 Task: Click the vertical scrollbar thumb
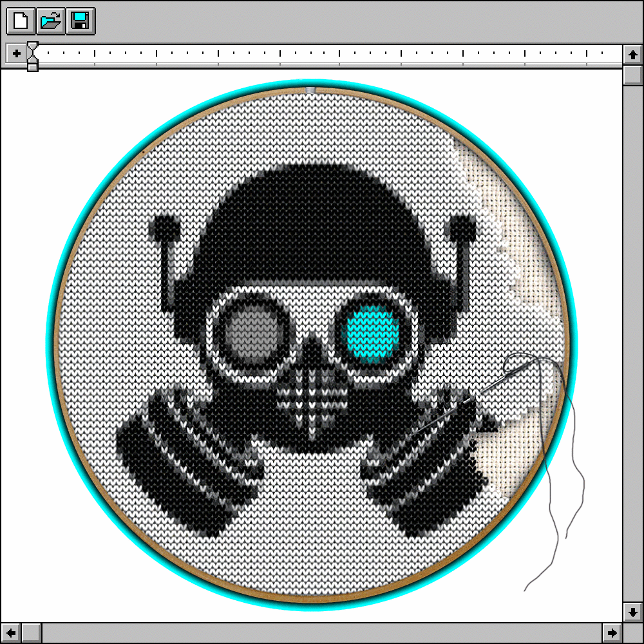click(632, 76)
